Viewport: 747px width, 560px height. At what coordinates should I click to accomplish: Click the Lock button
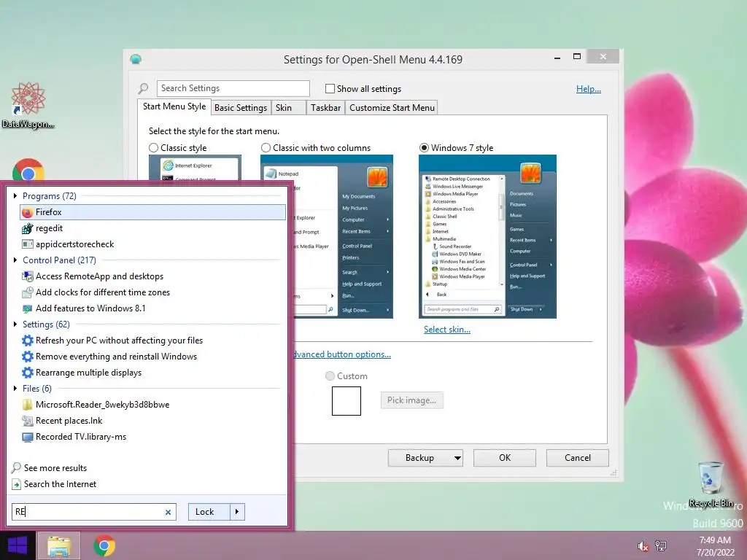tap(209, 512)
